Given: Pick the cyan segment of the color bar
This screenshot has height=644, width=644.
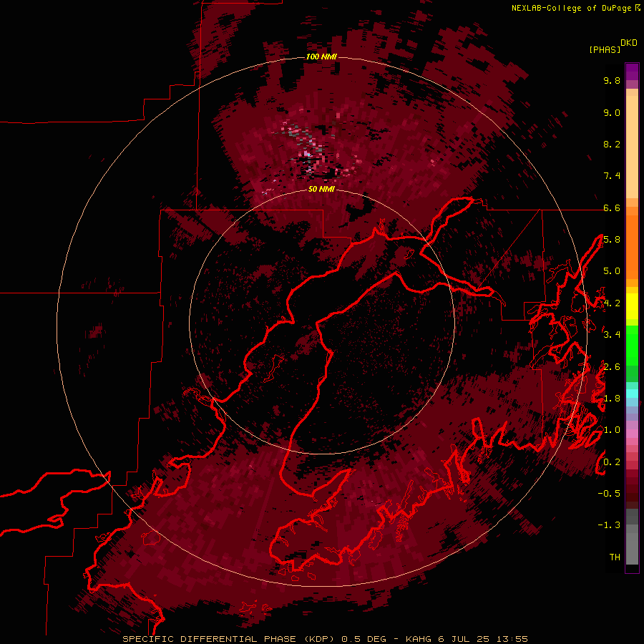Looking at the screenshot, I should [632, 394].
